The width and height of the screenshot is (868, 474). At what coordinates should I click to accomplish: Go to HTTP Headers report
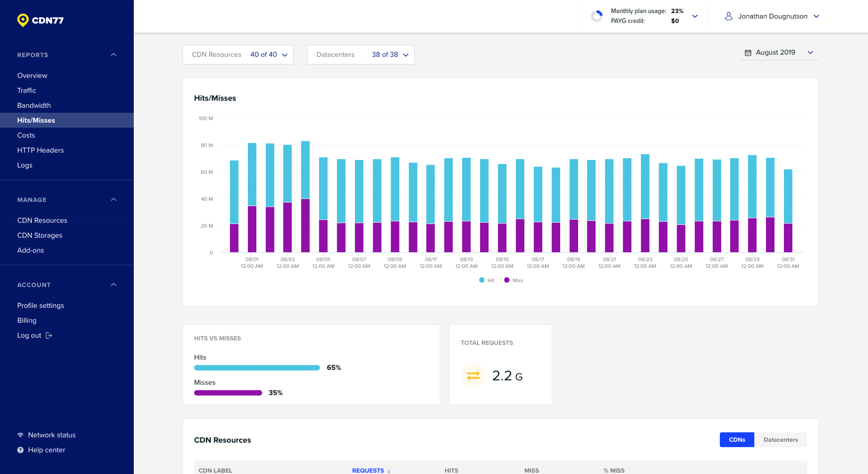tap(40, 150)
